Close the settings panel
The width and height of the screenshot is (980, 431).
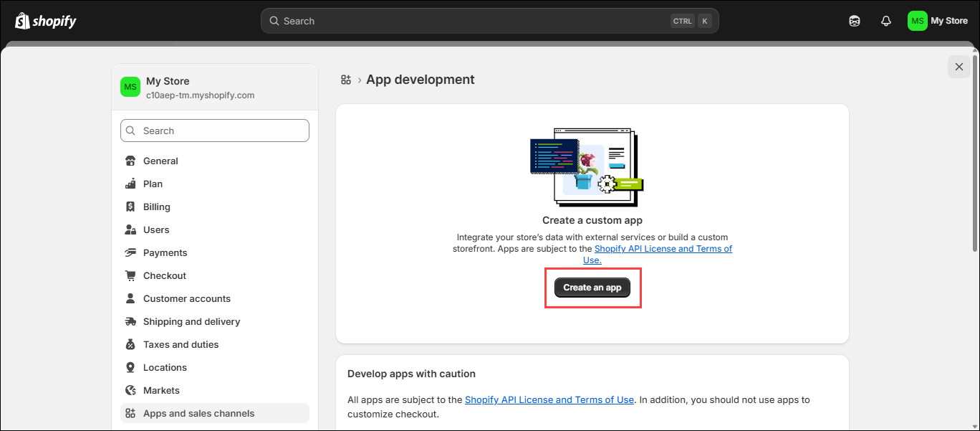click(x=959, y=67)
